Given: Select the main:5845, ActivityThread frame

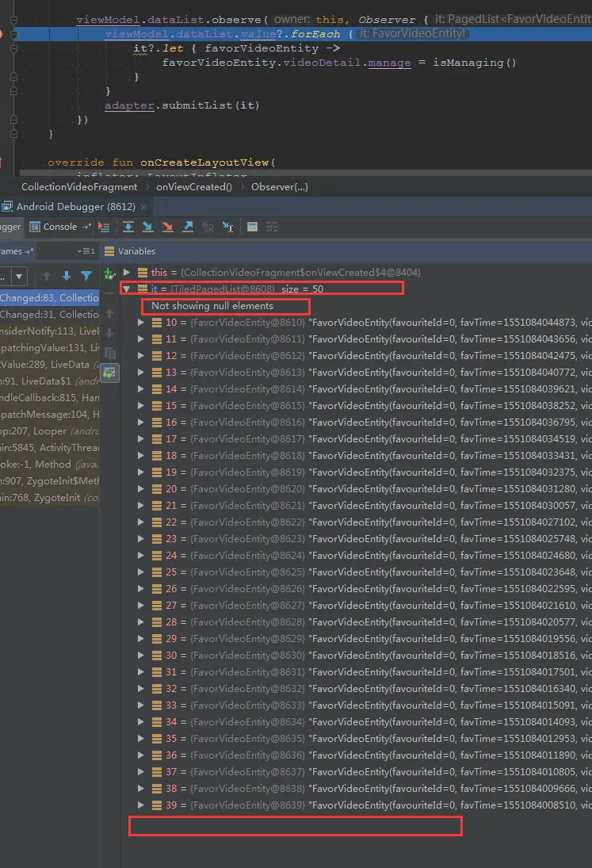Looking at the screenshot, I should point(49,447).
